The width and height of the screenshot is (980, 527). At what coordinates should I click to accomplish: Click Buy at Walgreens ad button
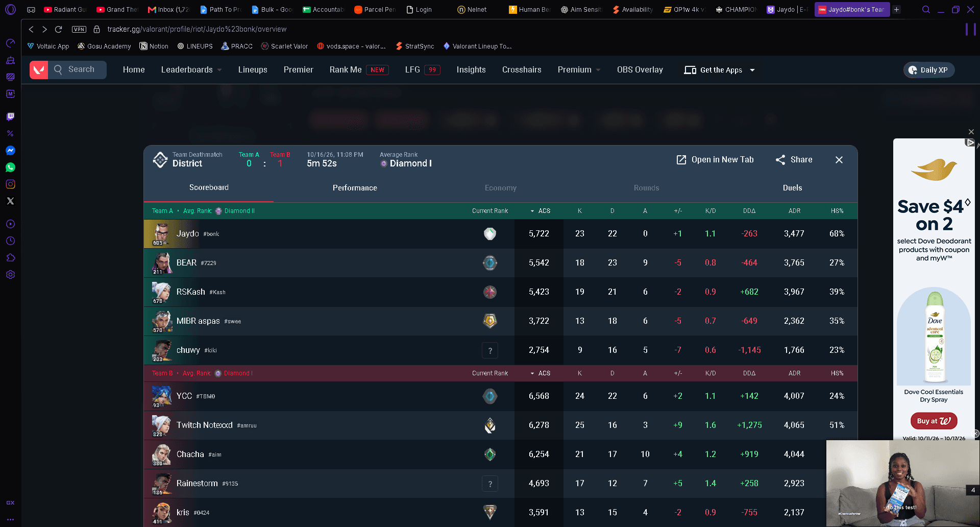click(934, 421)
